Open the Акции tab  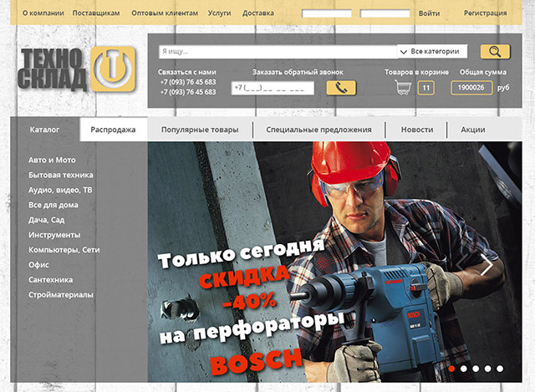(473, 130)
